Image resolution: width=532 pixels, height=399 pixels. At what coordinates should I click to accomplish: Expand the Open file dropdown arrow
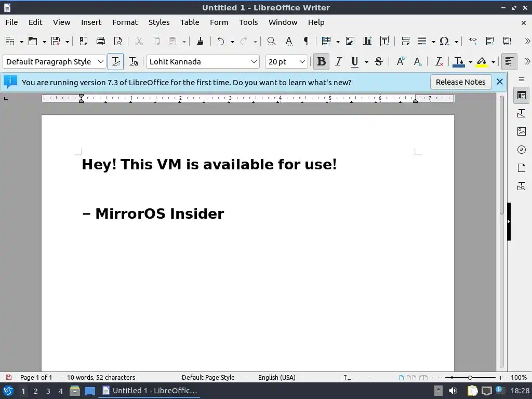pyautogui.click(x=44, y=42)
